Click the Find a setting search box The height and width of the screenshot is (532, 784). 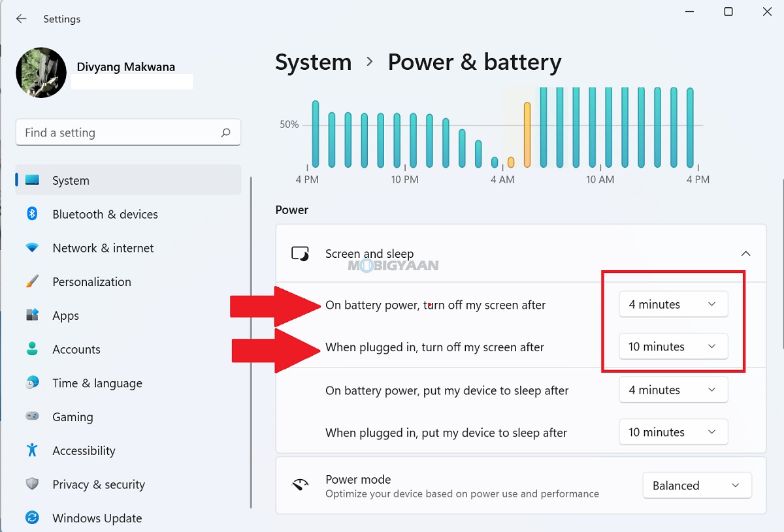coord(128,133)
